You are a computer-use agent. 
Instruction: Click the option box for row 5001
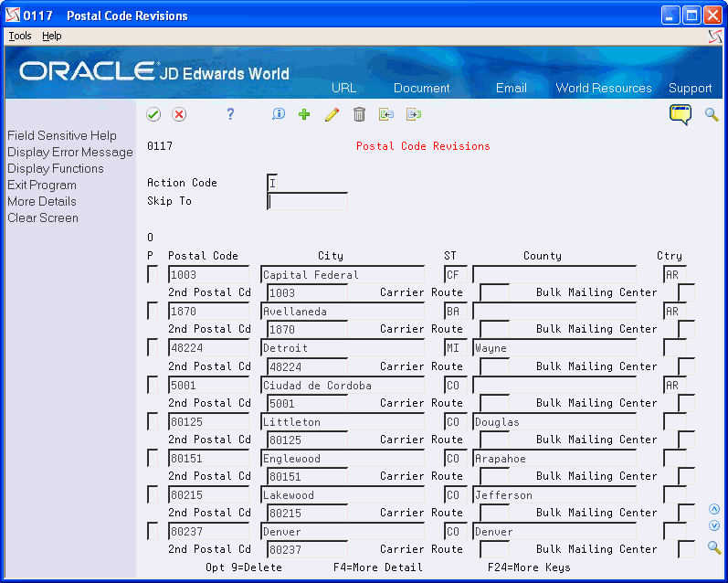tap(153, 385)
